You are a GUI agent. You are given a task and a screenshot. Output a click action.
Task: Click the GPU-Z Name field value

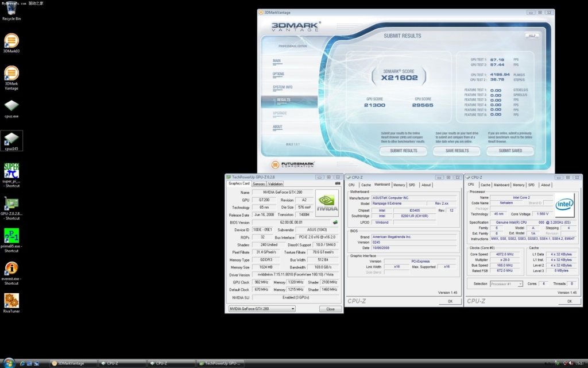point(283,192)
